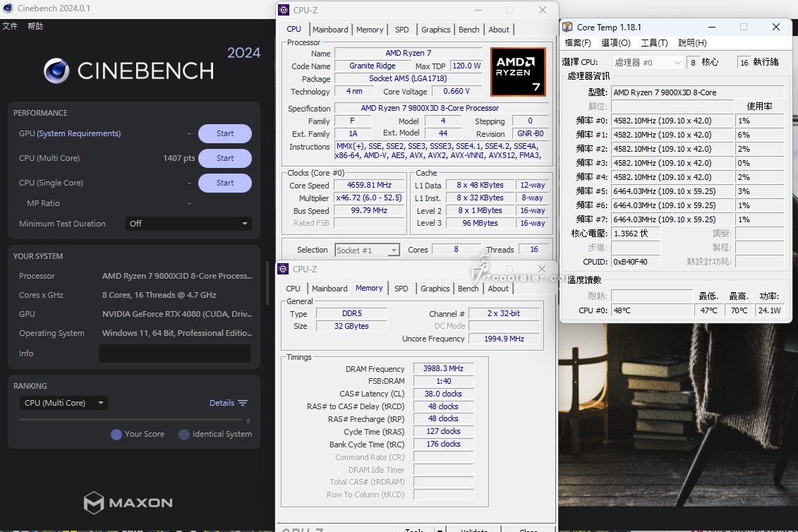Open the Cinebench 文件 menu

coord(10,26)
